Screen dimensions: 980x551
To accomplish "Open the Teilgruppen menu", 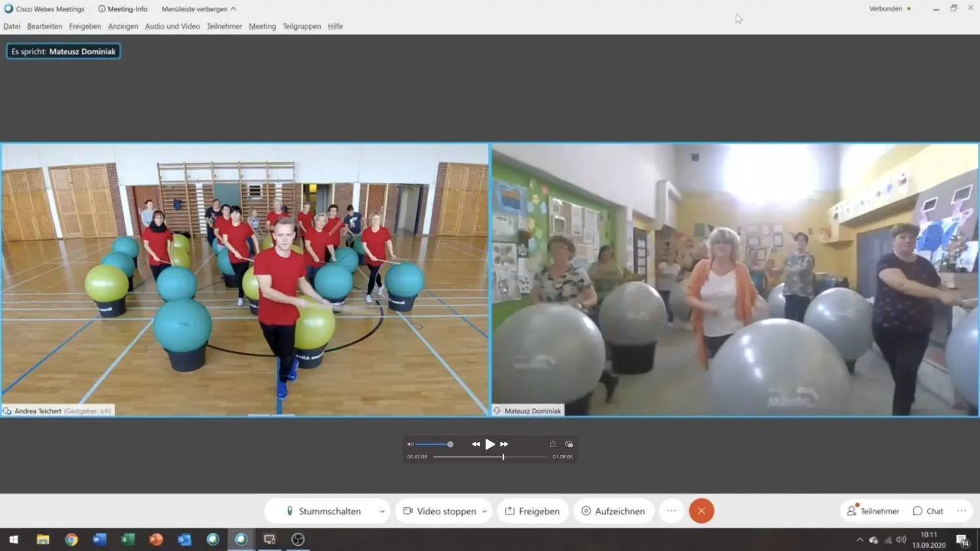I will [x=301, y=26].
